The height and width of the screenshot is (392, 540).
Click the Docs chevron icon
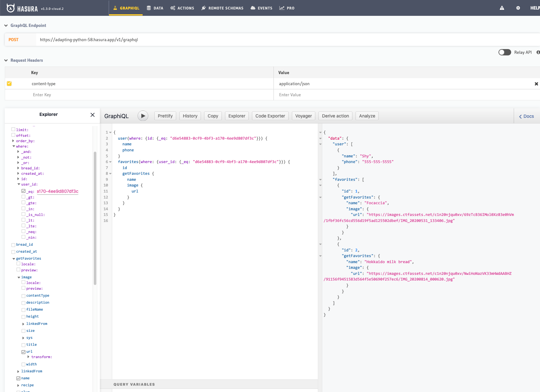pos(520,117)
